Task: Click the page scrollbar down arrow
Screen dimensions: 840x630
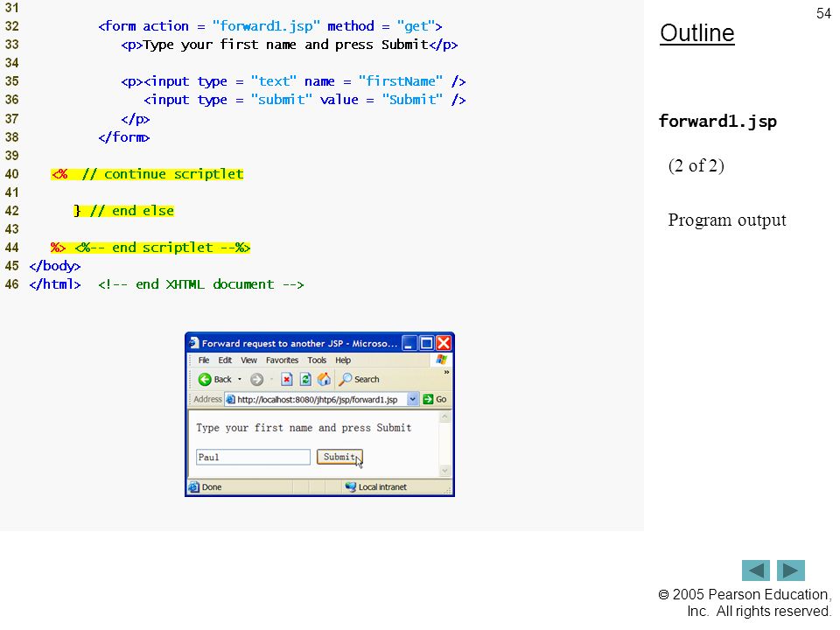Action: pyautogui.click(x=444, y=471)
